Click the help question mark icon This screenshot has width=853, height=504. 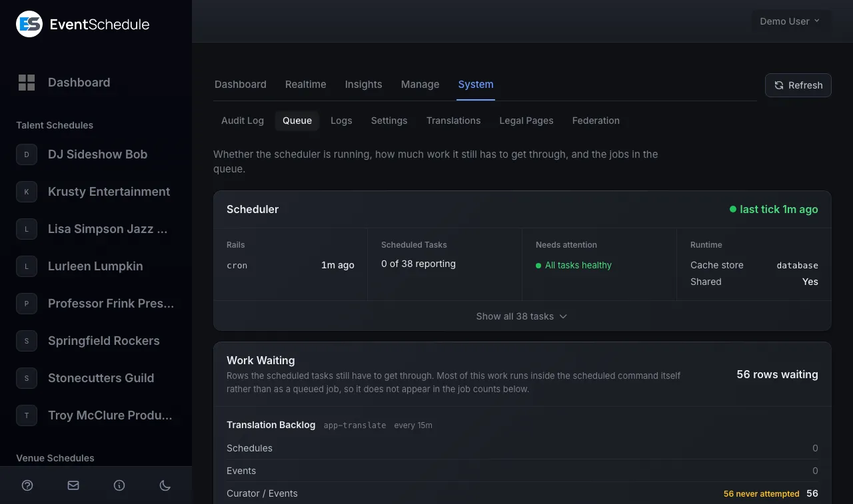click(x=27, y=485)
